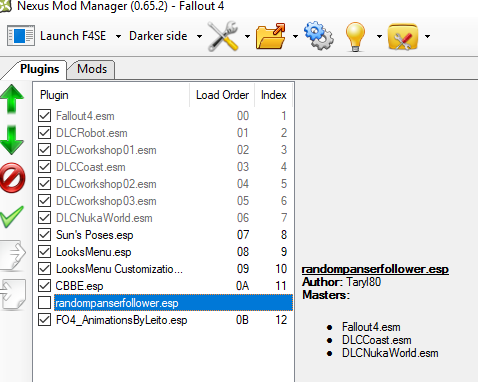
Task: Click DLCCoast.esm in the Masters list
Action: coord(377,340)
